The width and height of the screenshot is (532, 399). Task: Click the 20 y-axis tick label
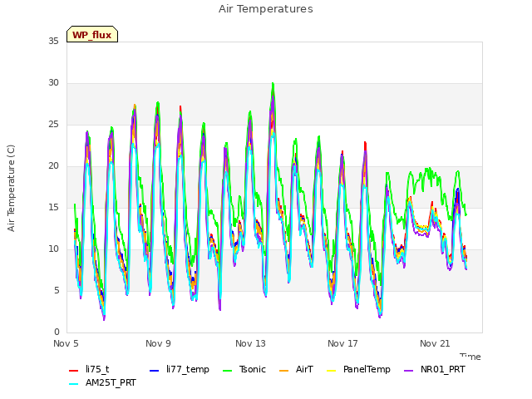[x=53, y=166]
